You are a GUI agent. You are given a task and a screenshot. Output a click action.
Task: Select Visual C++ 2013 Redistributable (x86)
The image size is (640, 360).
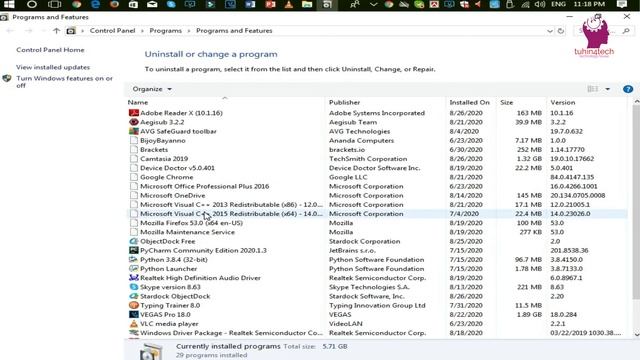[x=378, y=204]
